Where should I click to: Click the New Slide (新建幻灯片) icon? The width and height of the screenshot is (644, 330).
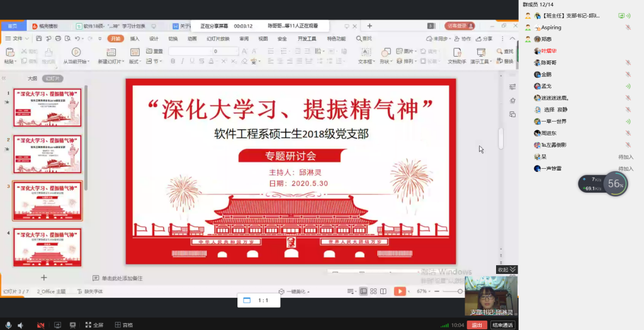point(110,53)
